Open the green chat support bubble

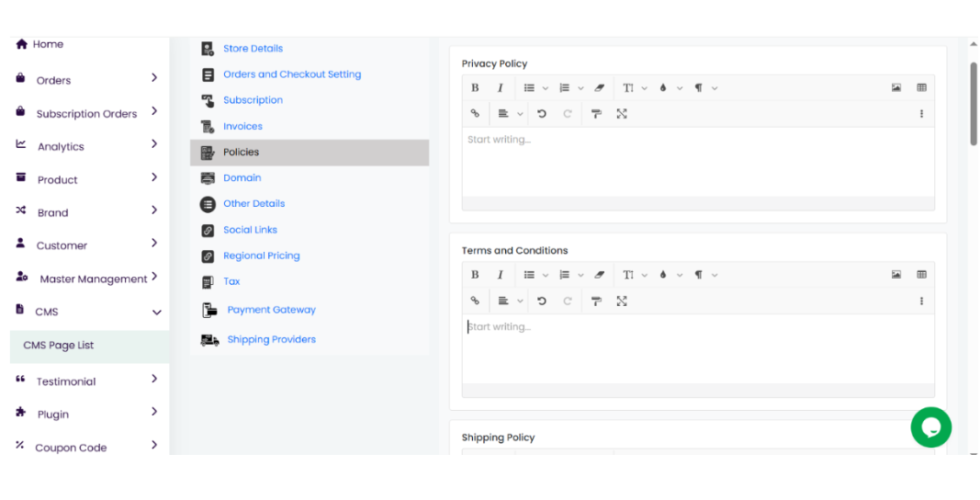[930, 427]
